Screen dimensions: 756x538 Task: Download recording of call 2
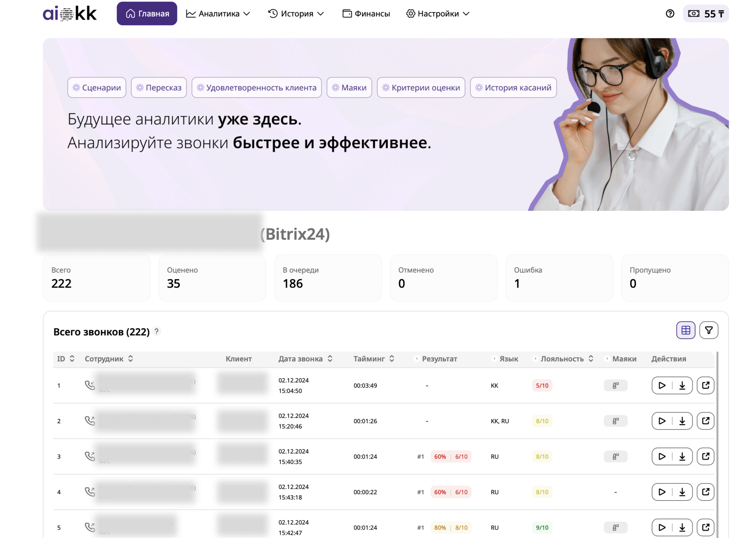click(x=682, y=421)
